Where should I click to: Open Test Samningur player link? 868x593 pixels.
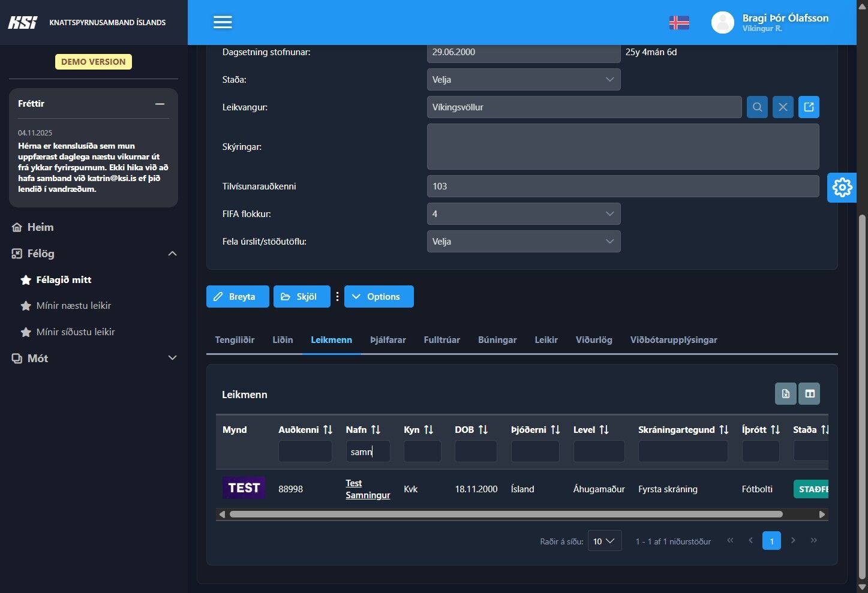point(368,489)
